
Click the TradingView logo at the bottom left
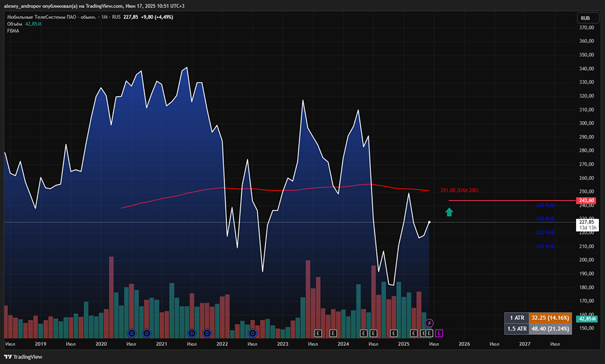tap(23, 357)
